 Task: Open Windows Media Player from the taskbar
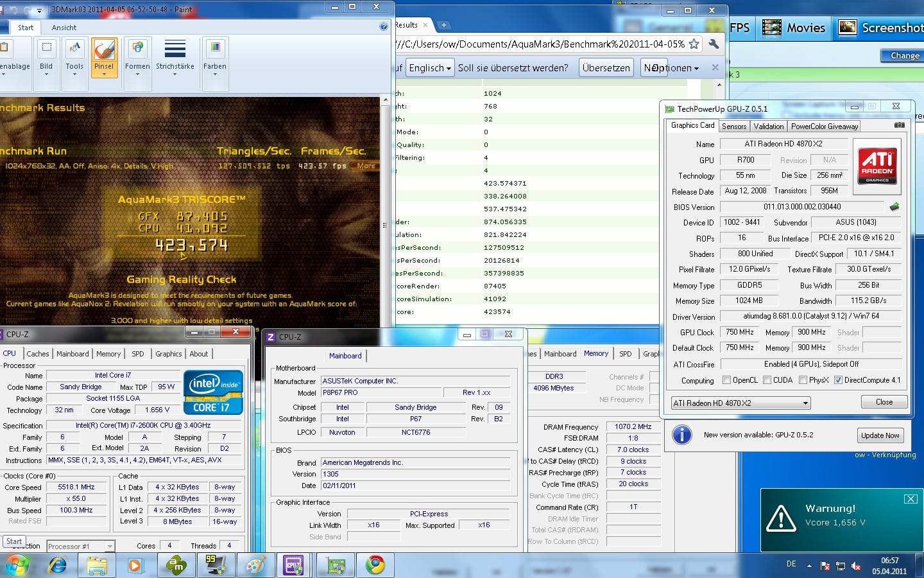click(x=135, y=565)
